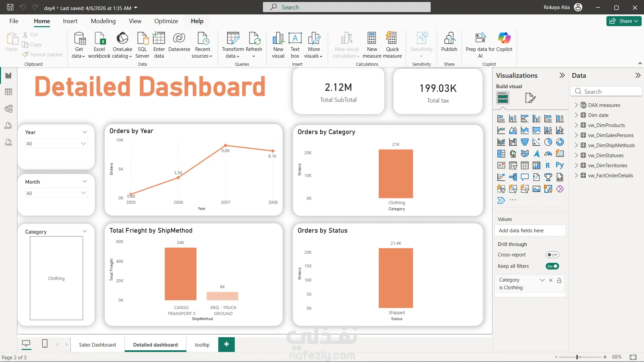Lock the Category drill-through filter

click(559, 280)
